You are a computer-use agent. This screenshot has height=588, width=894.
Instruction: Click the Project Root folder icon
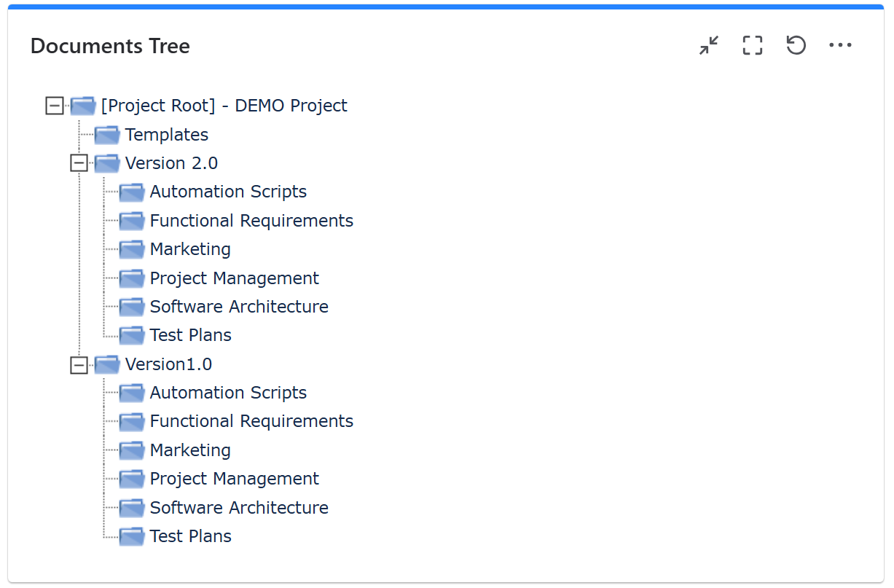pyautogui.click(x=83, y=106)
